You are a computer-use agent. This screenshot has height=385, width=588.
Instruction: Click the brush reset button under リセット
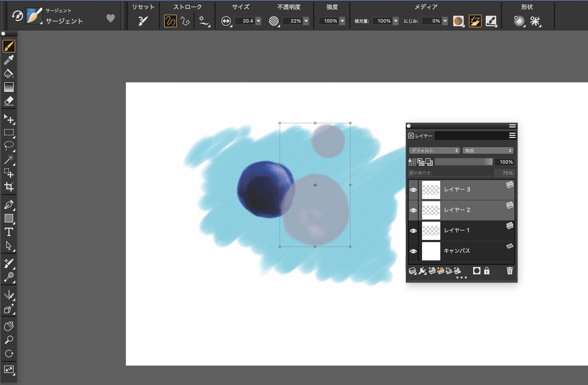point(143,21)
